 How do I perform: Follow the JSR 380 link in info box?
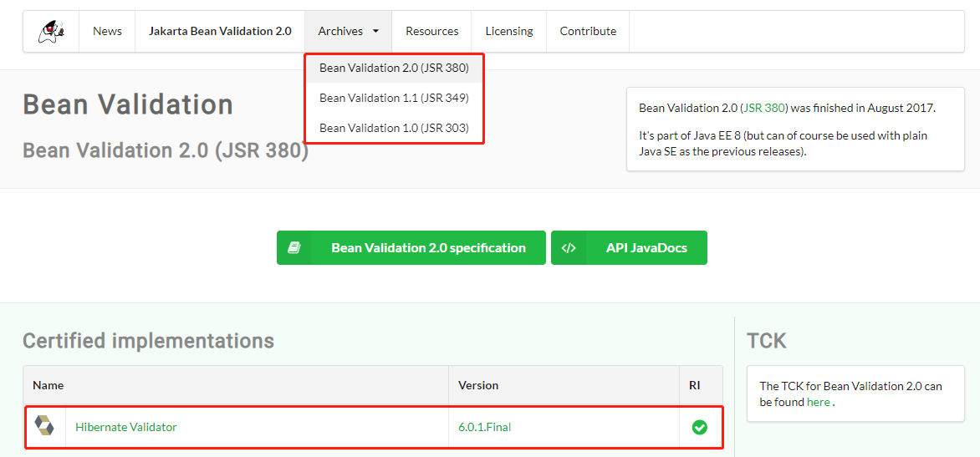tap(764, 108)
